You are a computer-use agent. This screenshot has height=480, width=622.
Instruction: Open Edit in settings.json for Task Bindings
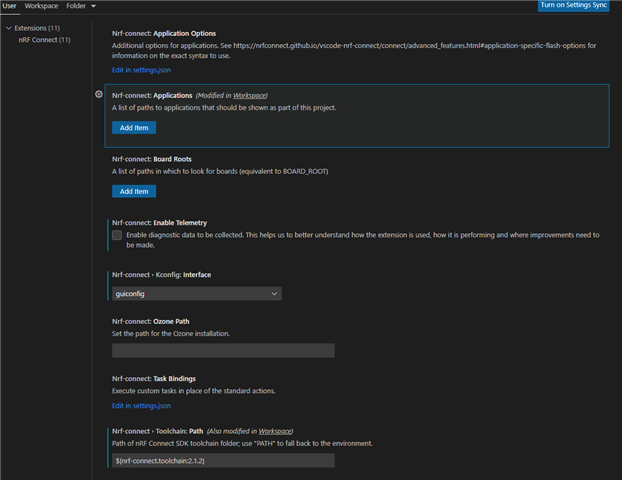141,405
